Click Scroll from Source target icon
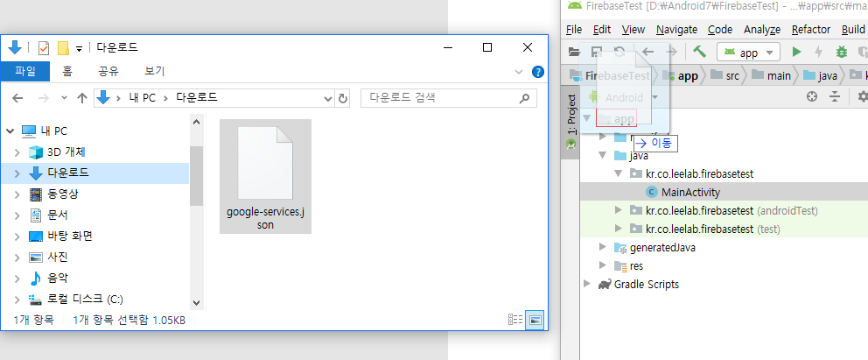The image size is (868, 360). 812,96
